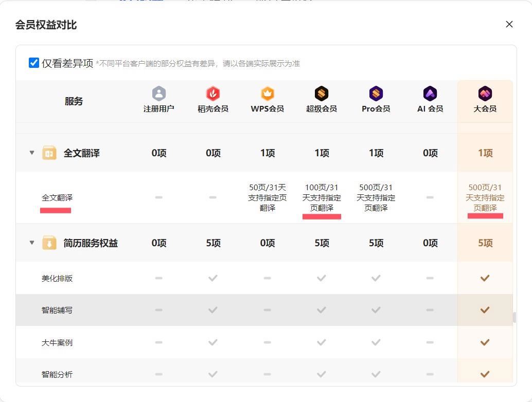Click the 大牛案例 row label
This screenshot has height=402, width=532.
pyautogui.click(x=57, y=342)
